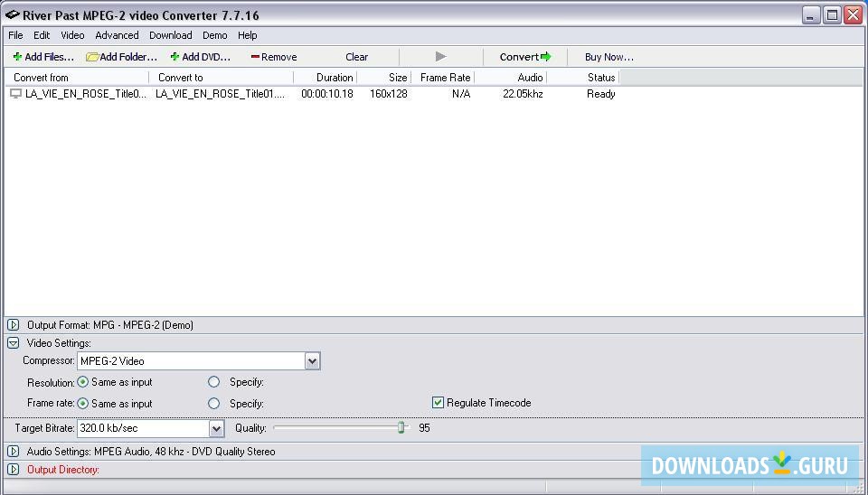Image resolution: width=868 pixels, height=495 pixels.
Task: Click the Add Folder toolbar button
Action: 122,57
